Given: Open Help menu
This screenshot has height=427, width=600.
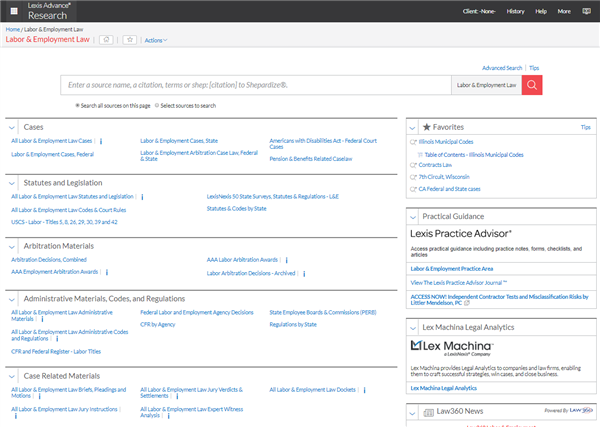Looking at the screenshot, I should 541,11.
